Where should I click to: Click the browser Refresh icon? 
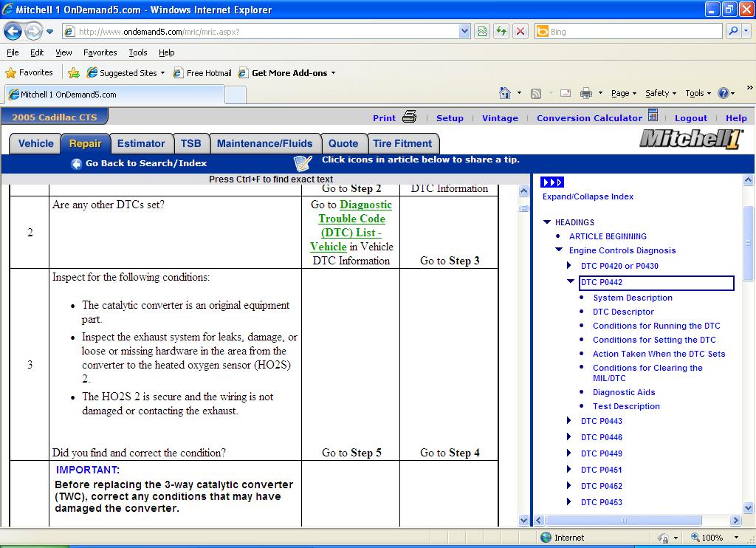[x=501, y=32]
